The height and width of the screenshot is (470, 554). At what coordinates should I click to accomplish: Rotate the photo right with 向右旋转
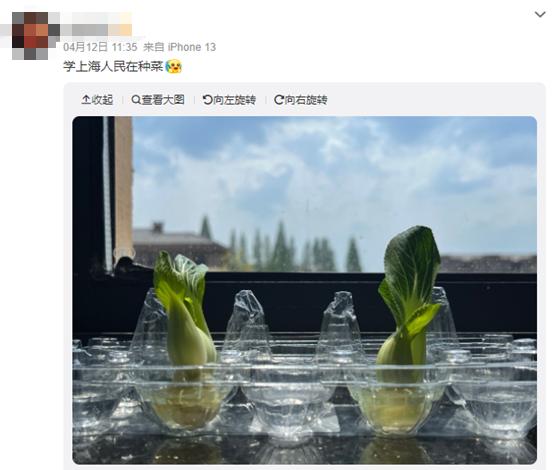point(301,100)
